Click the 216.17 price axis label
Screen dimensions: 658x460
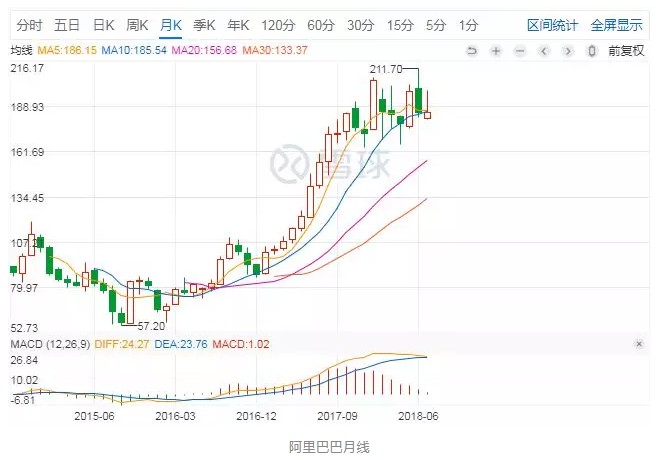coord(27,68)
